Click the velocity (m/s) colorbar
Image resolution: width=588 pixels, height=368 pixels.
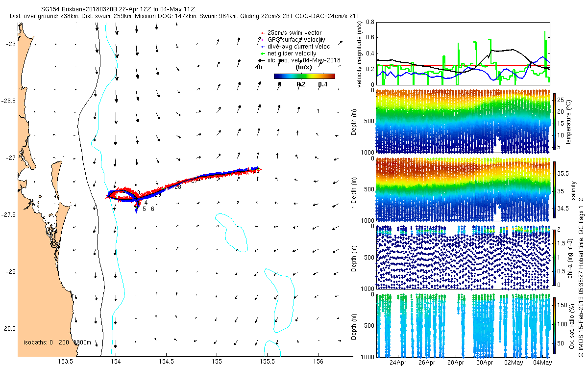click(x=304, y=76)
